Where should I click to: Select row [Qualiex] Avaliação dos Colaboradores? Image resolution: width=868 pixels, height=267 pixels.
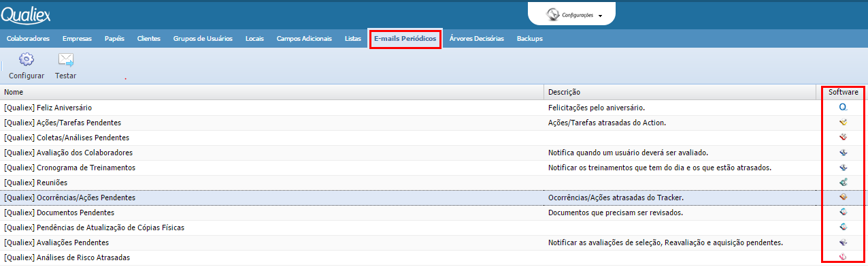pyautogui.click(x=434, y=153)
